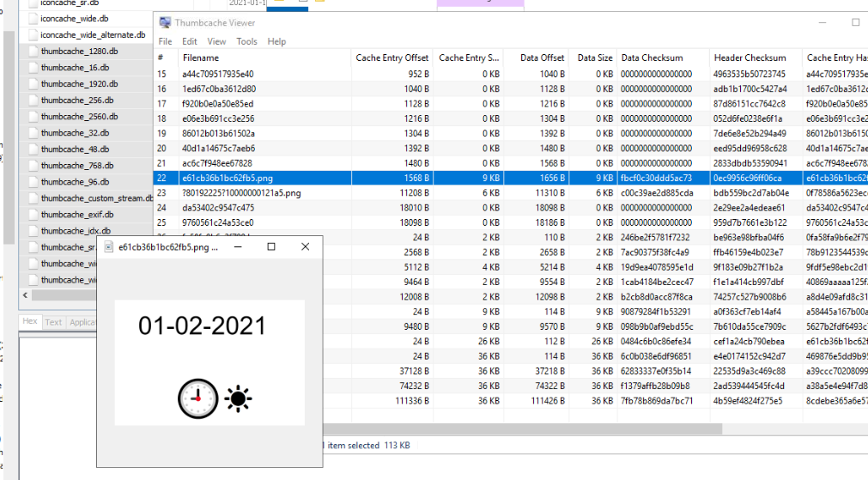Click the 01-02-2021 thumbnail preview image
Image resolution: width=868 pixels, height=480 pixels.
(209, 362)
